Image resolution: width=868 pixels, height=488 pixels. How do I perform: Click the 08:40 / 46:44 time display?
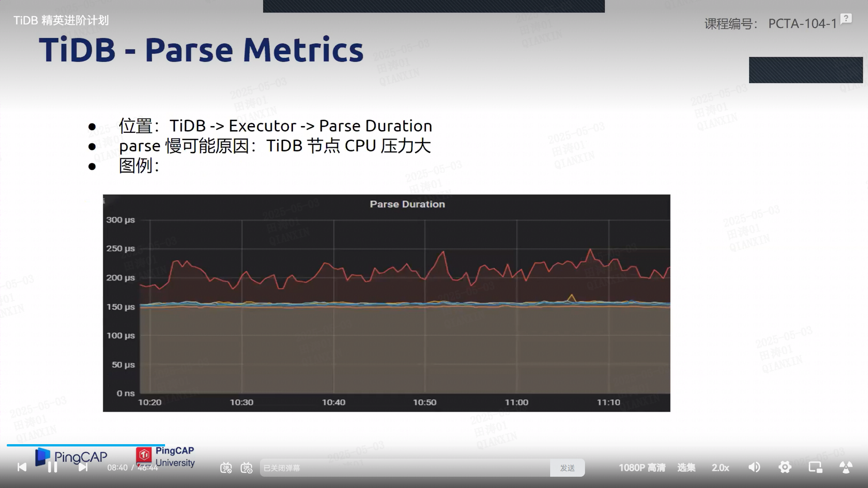(132, 468)
